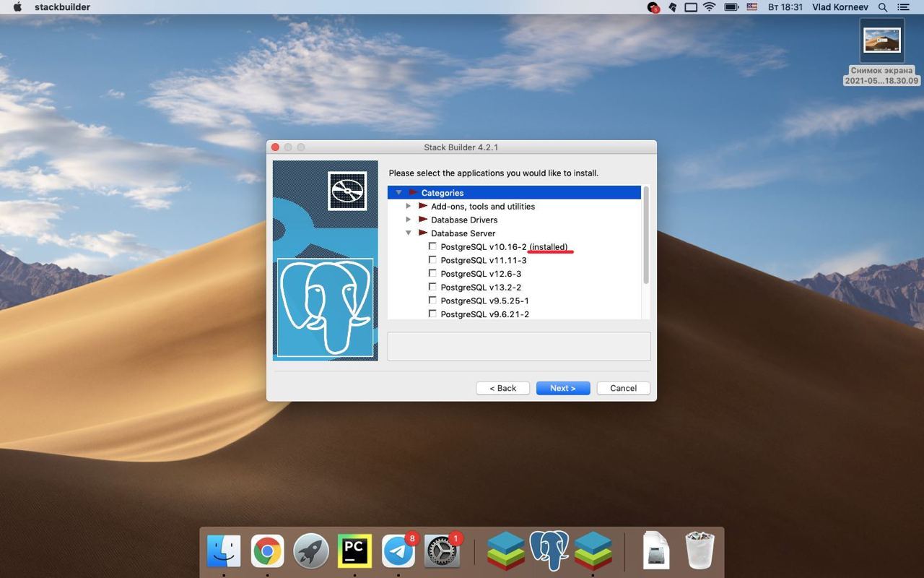Check PostgreSQL v10.16-2 (installed) checkbox

coord(432,246)
